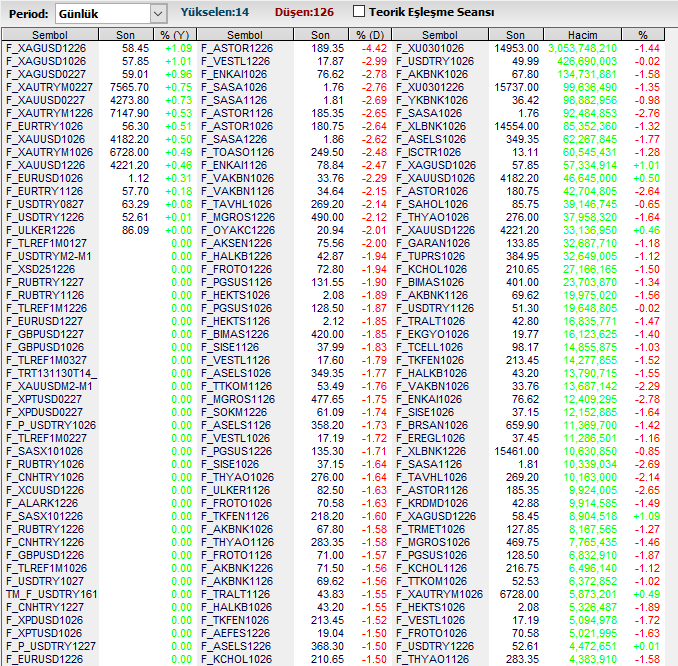Sort by Hacim column header
The width and height of the screenshot is (678, 666).
tap(582, 35)
